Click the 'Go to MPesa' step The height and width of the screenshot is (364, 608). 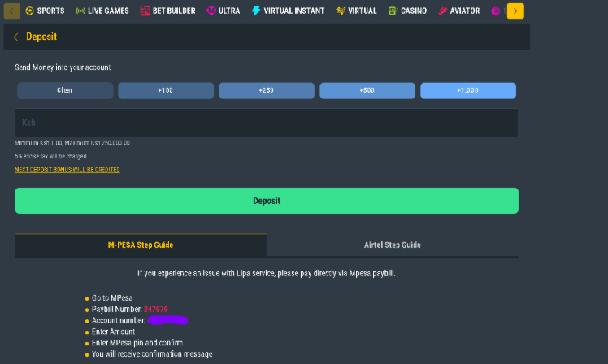(x=112, y=297)
